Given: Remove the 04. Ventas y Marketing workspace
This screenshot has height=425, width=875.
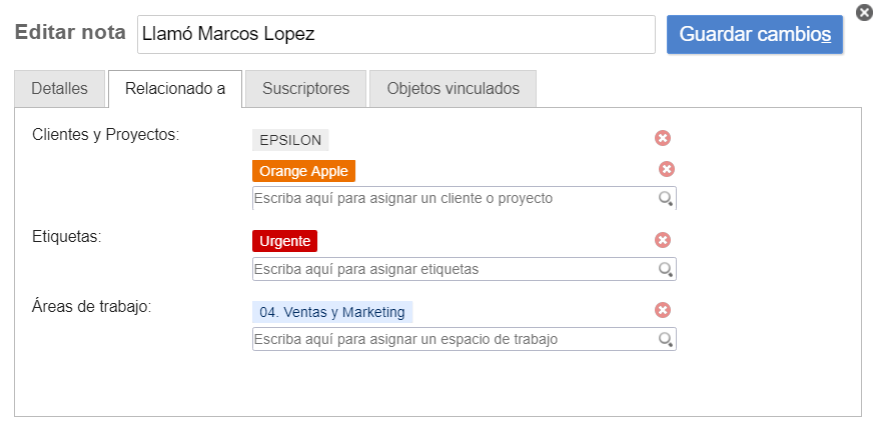Looking at the screenshot, I should [662, 311].
